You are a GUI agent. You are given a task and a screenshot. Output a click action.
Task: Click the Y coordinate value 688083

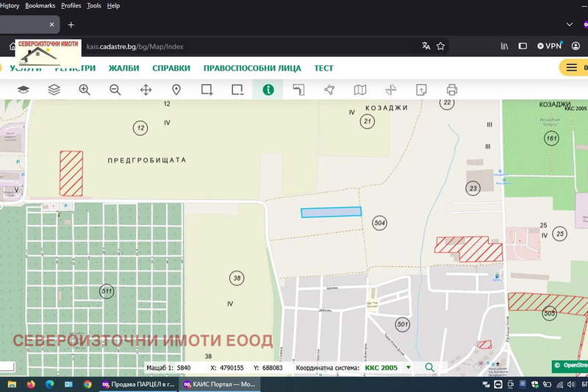272,368
